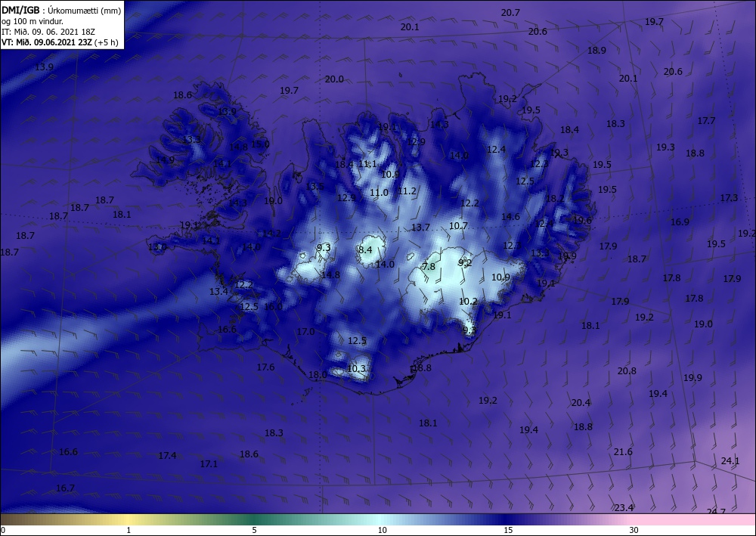Click the 20.7 value on the map

coord(510,13)
